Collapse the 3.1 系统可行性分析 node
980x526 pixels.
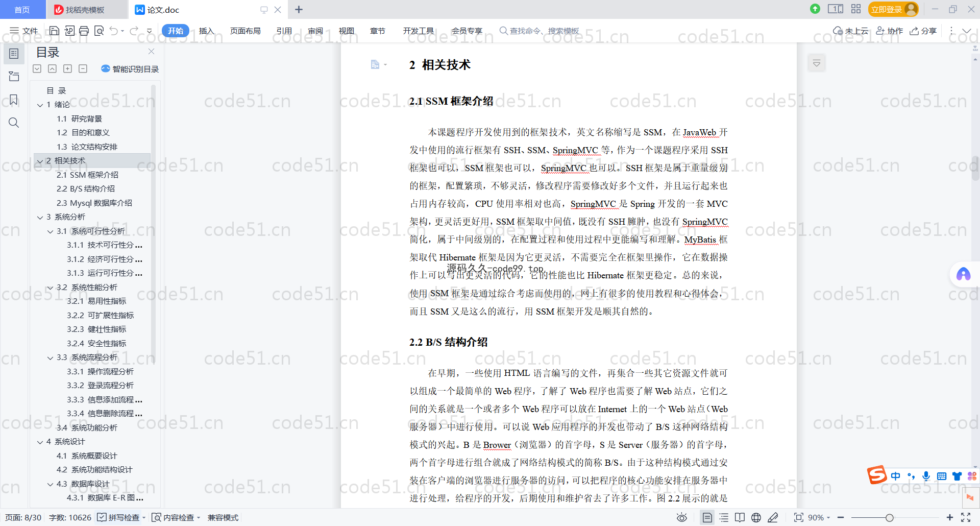pyautogui.click(x=50, y=231)
